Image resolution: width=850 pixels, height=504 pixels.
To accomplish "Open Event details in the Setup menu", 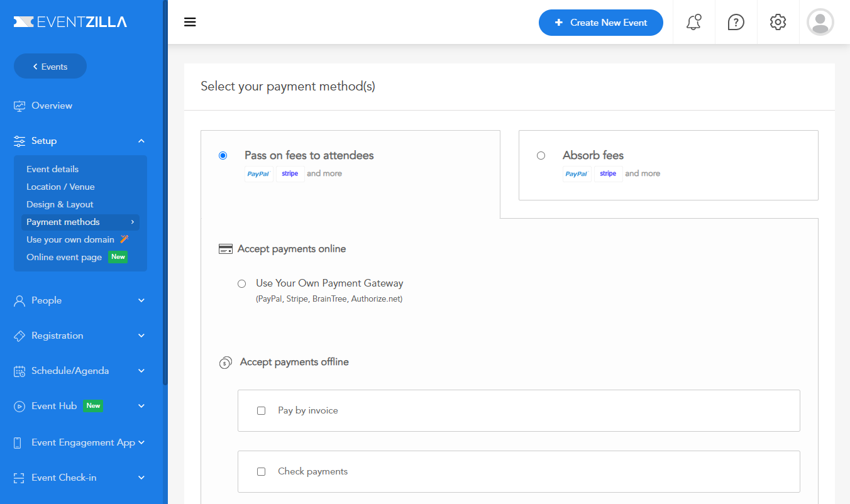I will tap(53, 169).
